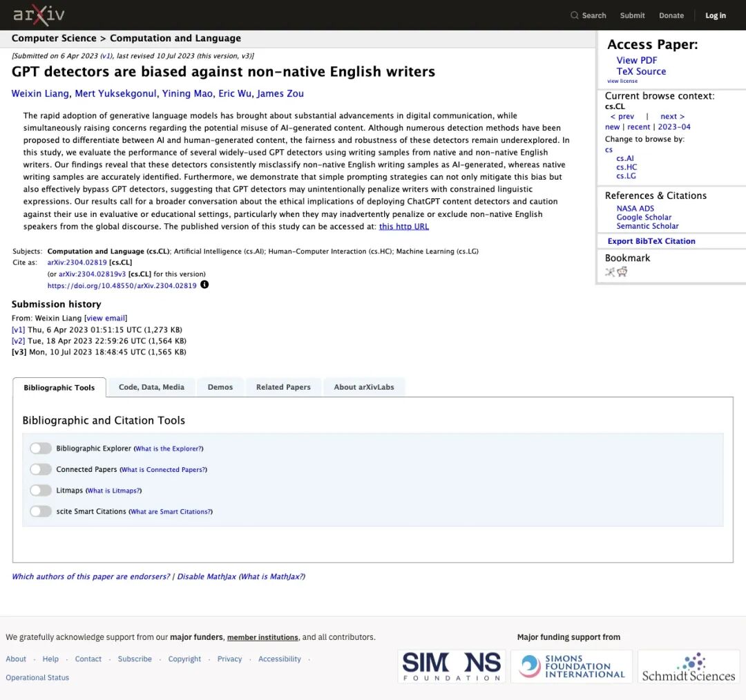The height and width of the screenshot is (700, 746).
Task: Open the Operational Status link
Action: click(x=37, y=677)
